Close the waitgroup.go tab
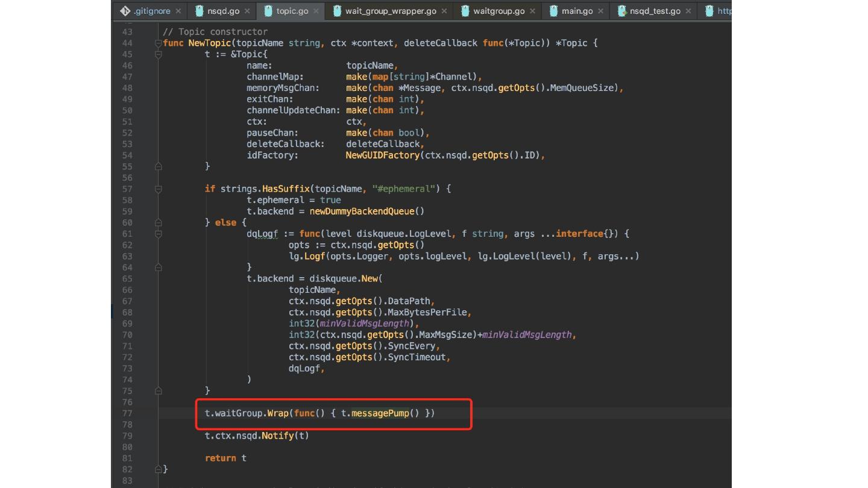 point(532,11)
